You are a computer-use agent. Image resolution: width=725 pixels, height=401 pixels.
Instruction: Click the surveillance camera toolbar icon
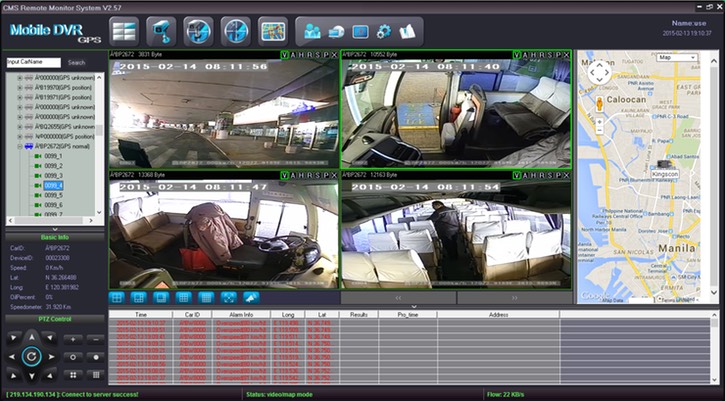[x=160, y=30]
